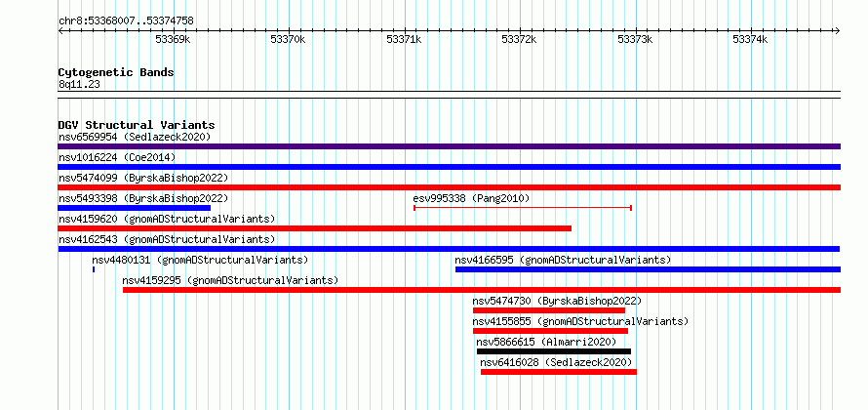The image size is (868, 410).
Task: Select the black nsv5866615 variant bar
Action: [554, 351]
